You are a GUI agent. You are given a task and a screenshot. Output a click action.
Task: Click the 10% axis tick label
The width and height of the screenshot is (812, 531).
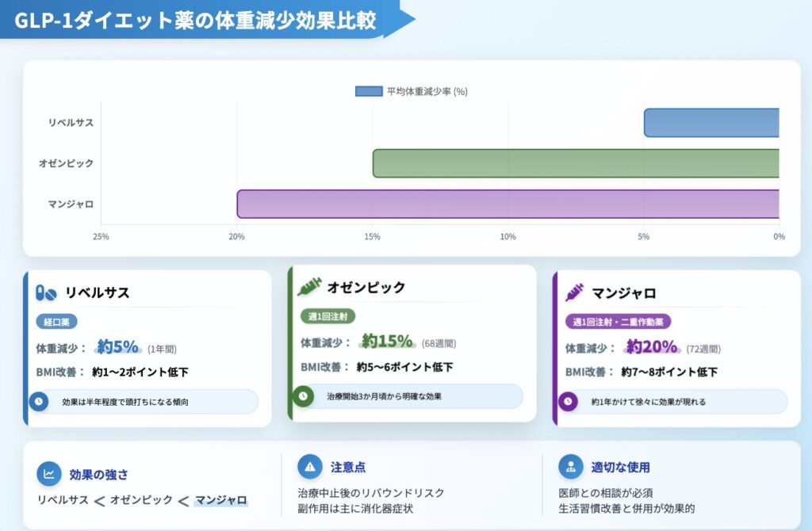pos(508,236)
